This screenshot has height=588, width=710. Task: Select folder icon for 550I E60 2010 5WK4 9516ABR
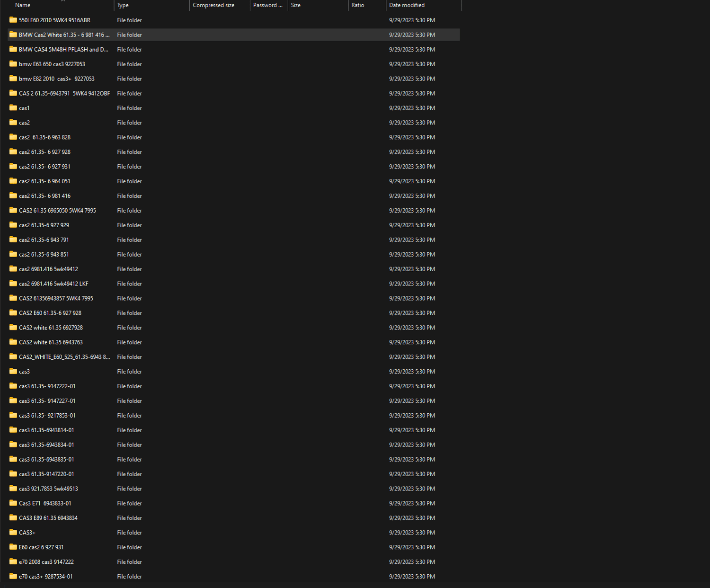[x=13, y=20]
